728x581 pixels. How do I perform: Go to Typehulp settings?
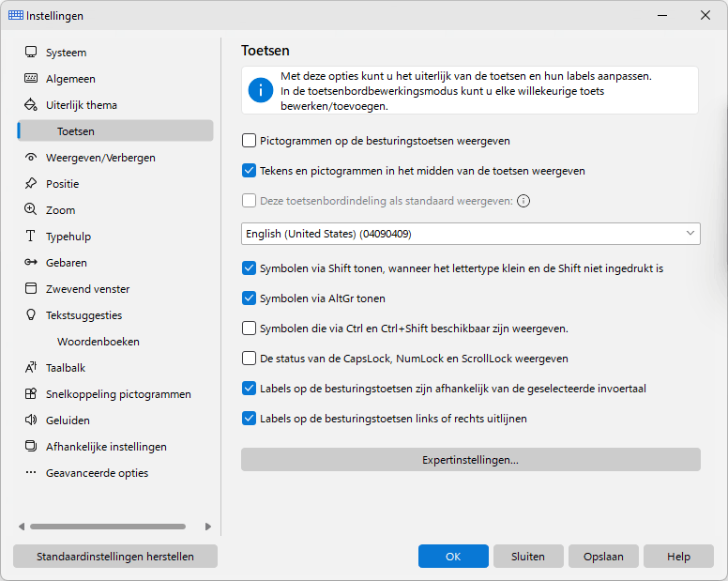[115, 236]
